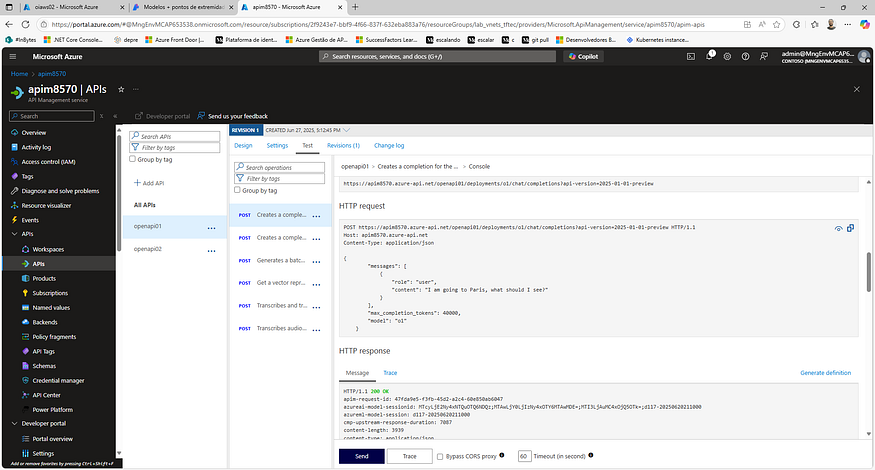Viewport: 875px width, 470px height.
Task: Open the help question mark icon
Action: 746,56
